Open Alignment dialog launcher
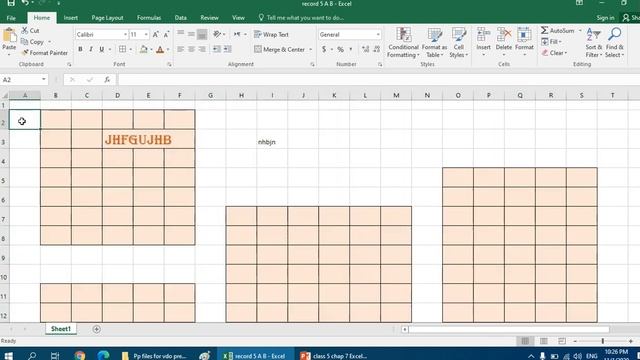 pyautogui.click(x=312, y=64)
